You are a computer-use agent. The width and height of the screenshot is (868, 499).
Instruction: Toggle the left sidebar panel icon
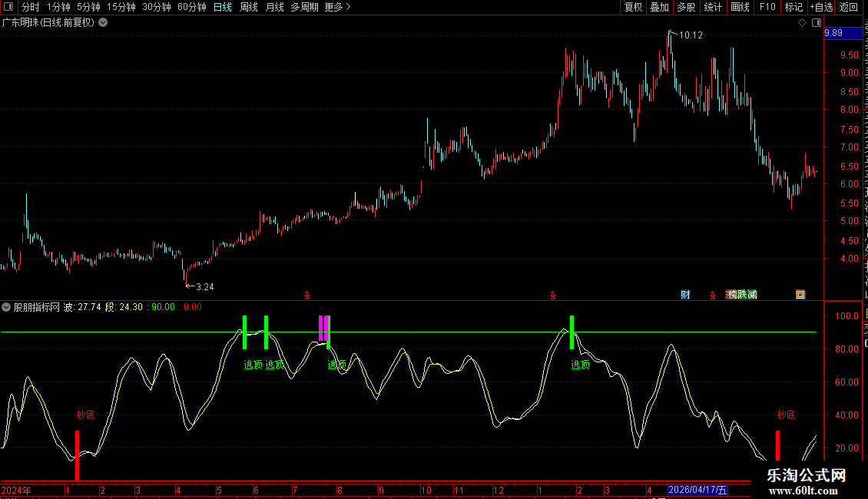[8, 7]
